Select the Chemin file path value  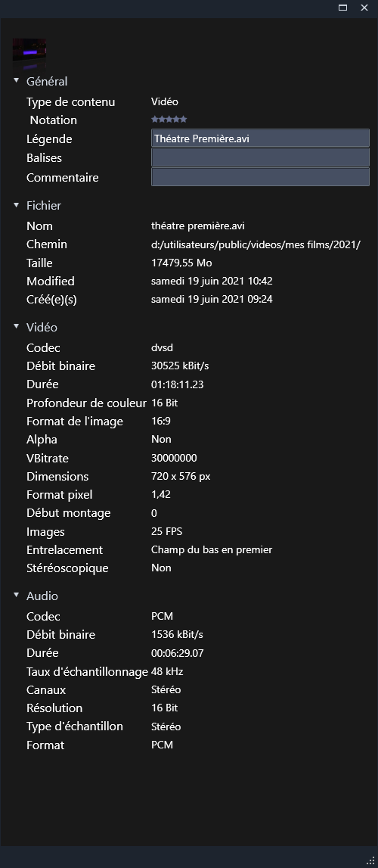click(x=256, y=244)
